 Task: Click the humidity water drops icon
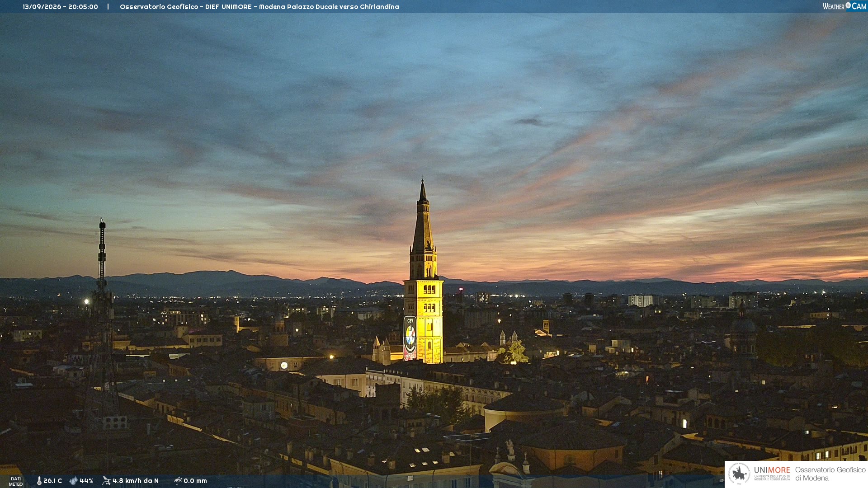pos(73,481)
